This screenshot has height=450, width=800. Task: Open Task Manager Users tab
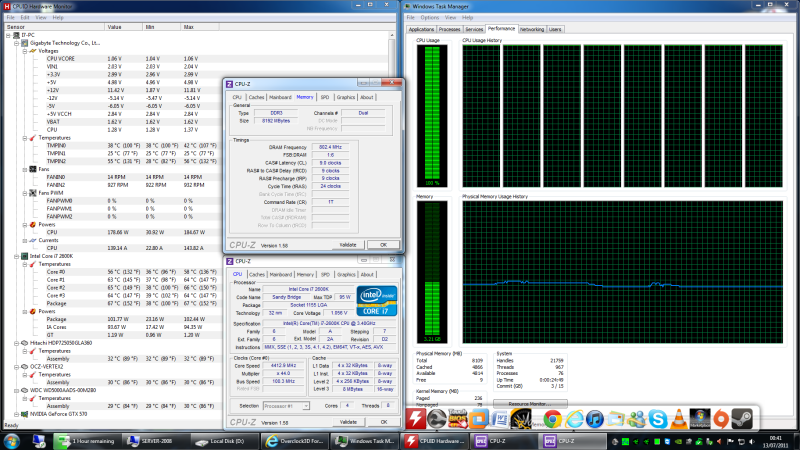555,30
